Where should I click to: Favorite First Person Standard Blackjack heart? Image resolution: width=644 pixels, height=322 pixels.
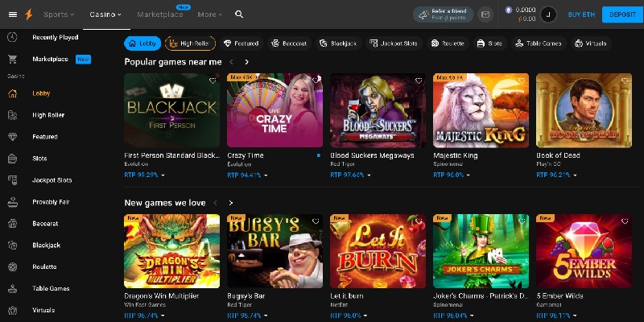pyautogui.click(x=213, y=80)
